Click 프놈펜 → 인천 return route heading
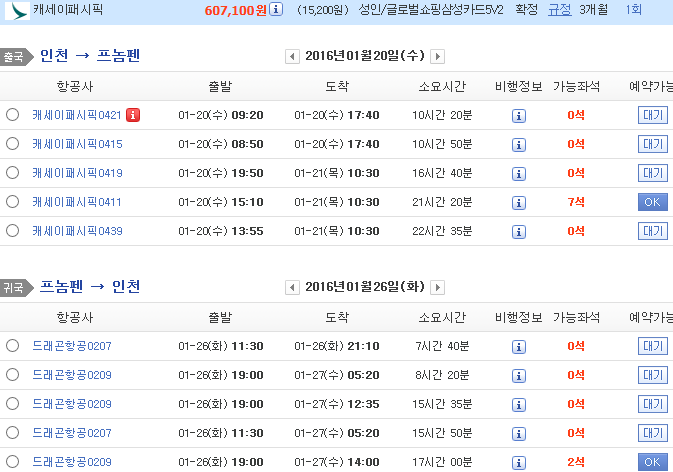This screenshot has height=472, width=673. tap(90, 286)
